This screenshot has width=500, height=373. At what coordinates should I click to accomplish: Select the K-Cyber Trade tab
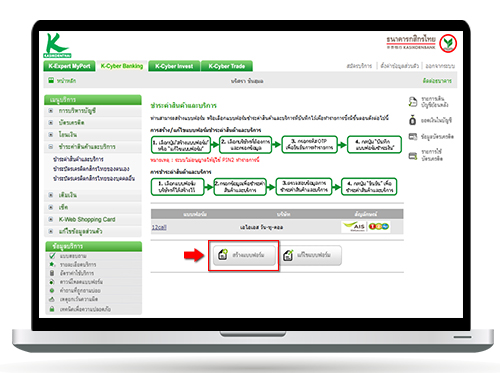tap(227, 66)
